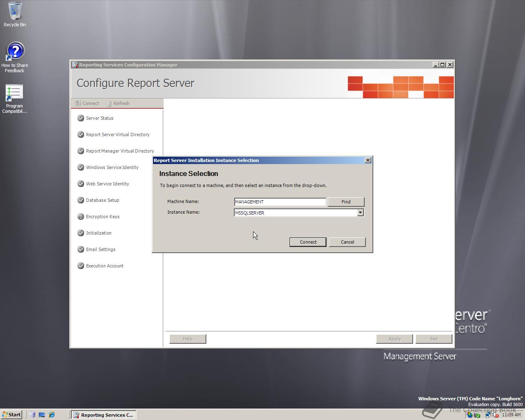
Task: Click the Help button
Action: [x=187, y=339]
